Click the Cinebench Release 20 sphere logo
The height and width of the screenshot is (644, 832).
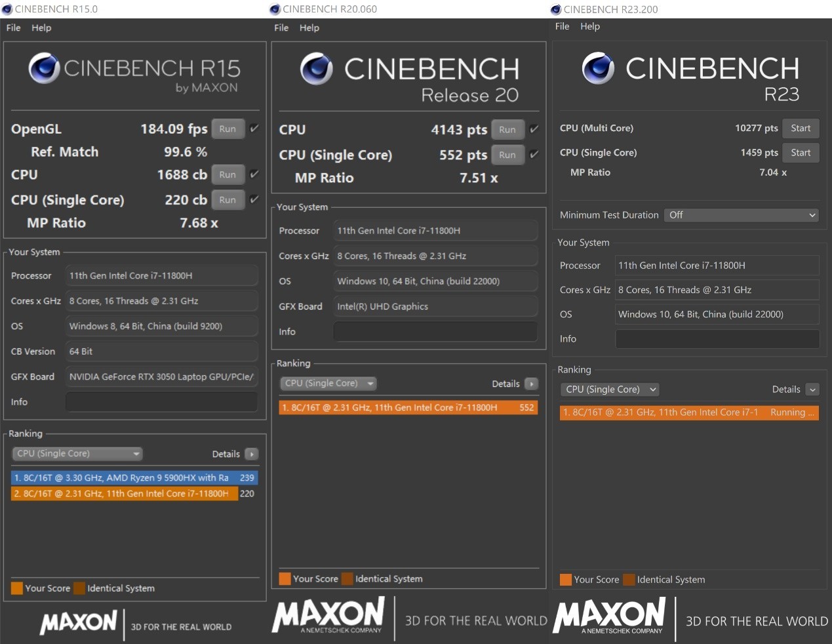point(317,69)
